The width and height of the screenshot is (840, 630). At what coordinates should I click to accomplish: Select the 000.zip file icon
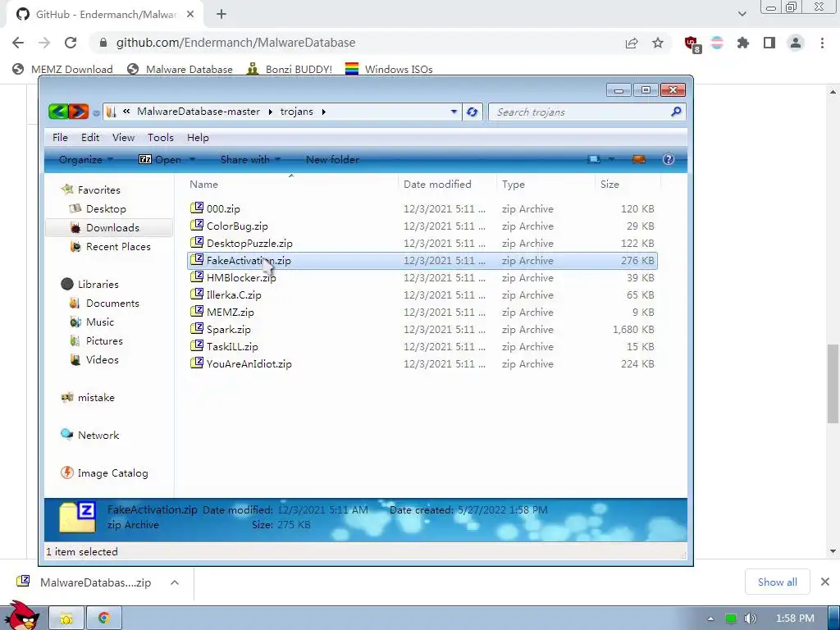[197, 208]
